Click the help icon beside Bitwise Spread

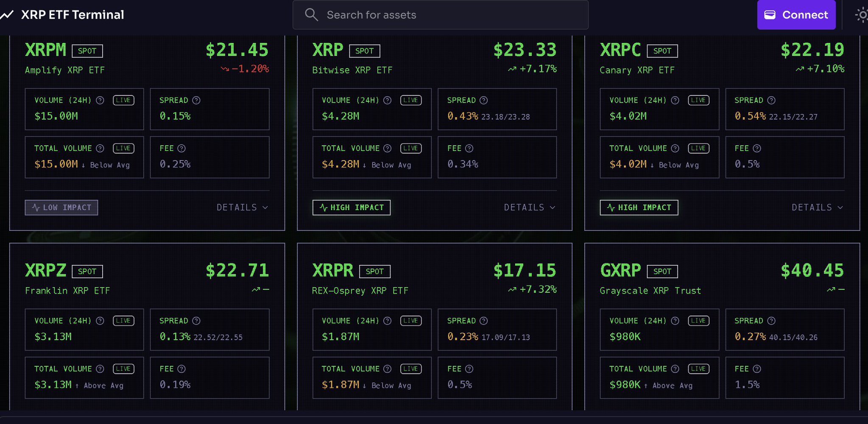[483, 100]
